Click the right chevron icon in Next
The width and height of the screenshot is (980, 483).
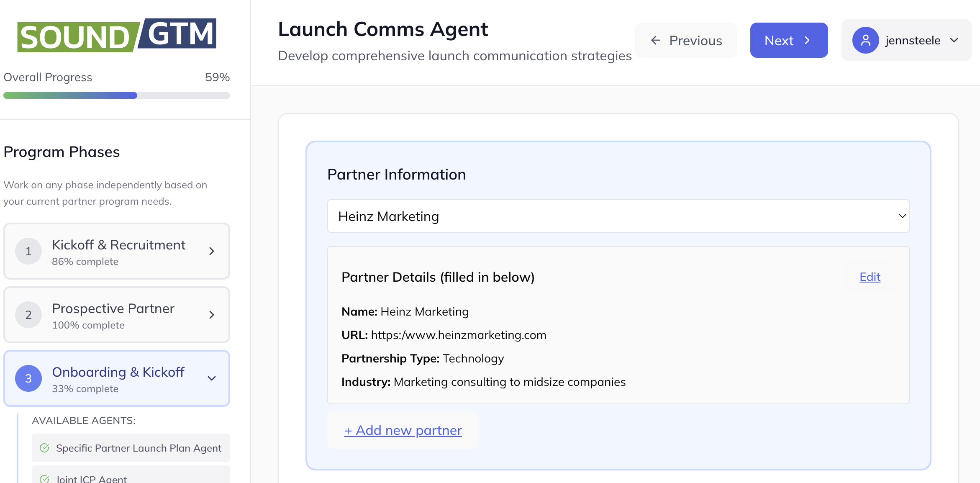click(807, 40)
